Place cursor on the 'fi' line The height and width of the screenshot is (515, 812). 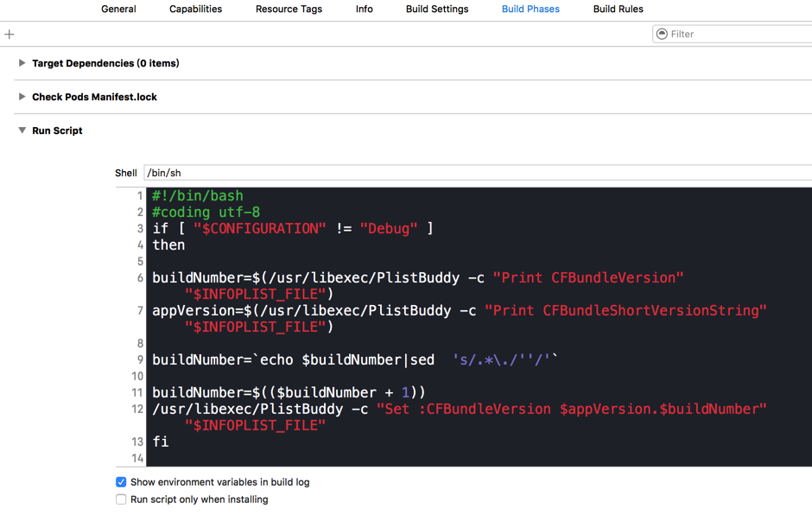click(x=160, y=442)
